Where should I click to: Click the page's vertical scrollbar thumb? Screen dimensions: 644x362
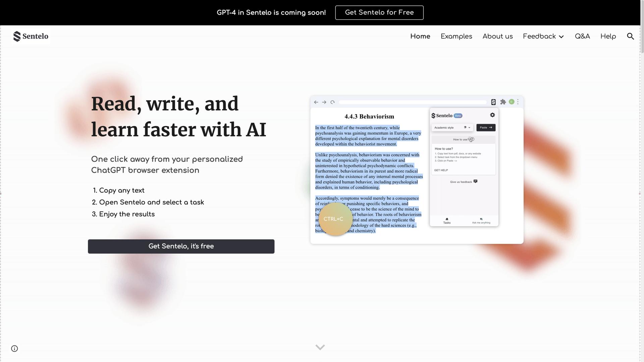[x=642, y=27]
